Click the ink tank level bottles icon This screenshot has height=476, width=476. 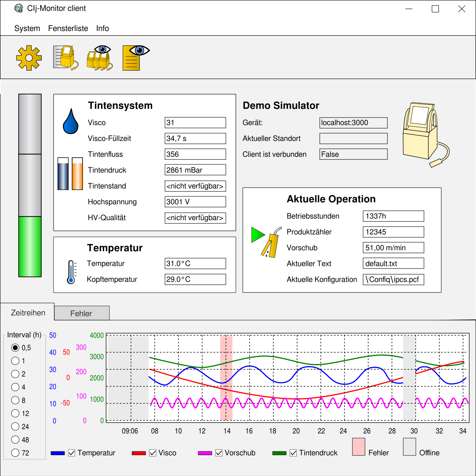click(70, 174)
